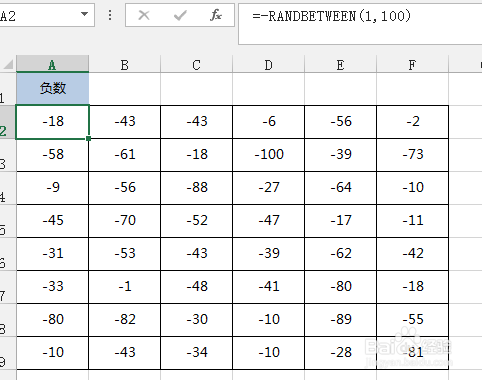Select the cell with value -9

pos(52,188)
